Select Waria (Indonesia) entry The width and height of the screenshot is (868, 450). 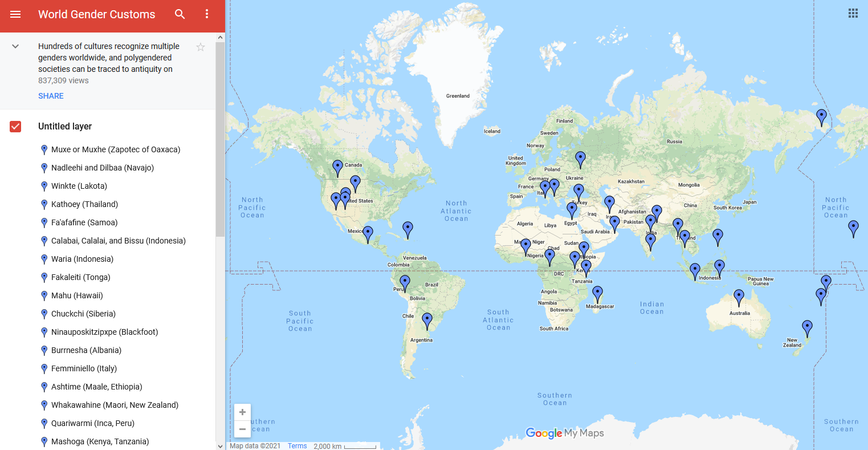click(82, 259)
